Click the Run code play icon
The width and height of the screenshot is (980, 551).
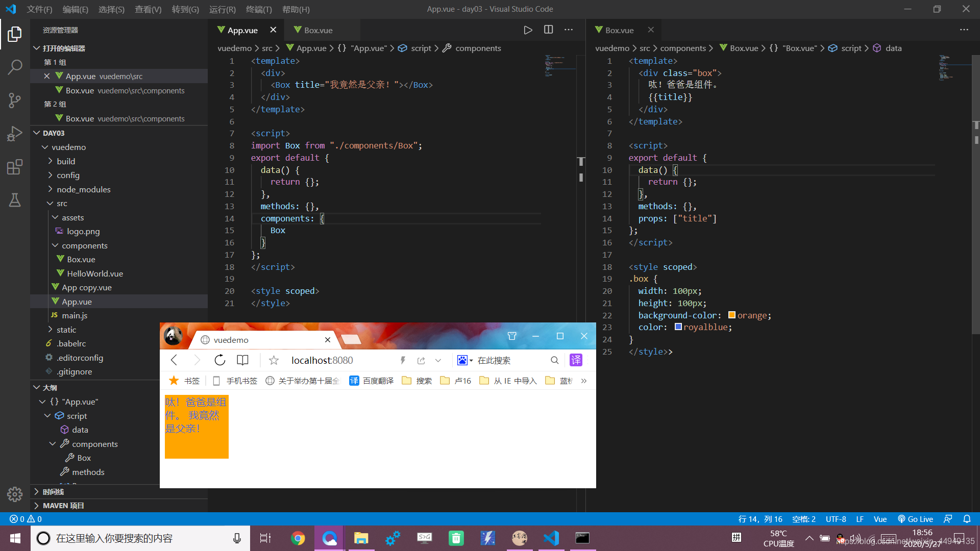point(528,30)
